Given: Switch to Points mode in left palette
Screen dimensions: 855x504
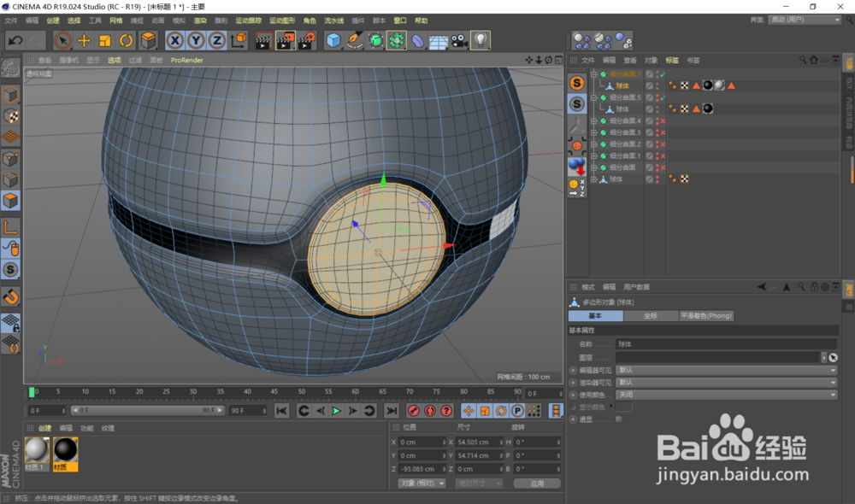Looking at the screenshot, I should coord(10,159).
